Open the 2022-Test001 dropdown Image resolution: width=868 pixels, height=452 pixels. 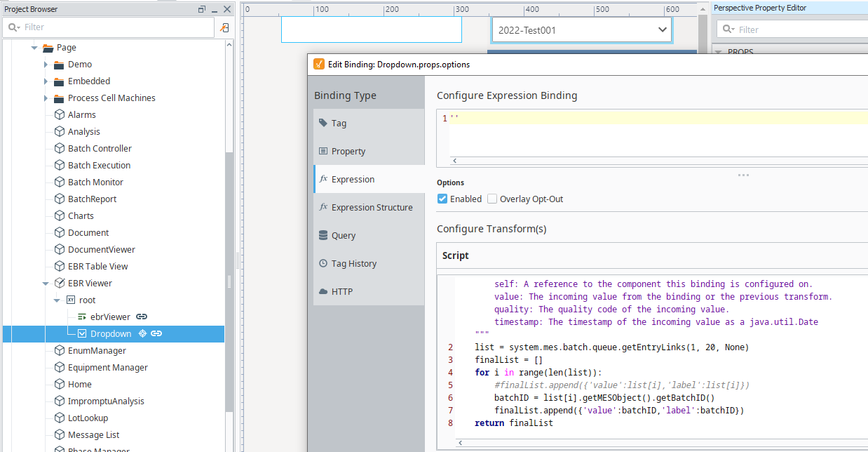663,30
